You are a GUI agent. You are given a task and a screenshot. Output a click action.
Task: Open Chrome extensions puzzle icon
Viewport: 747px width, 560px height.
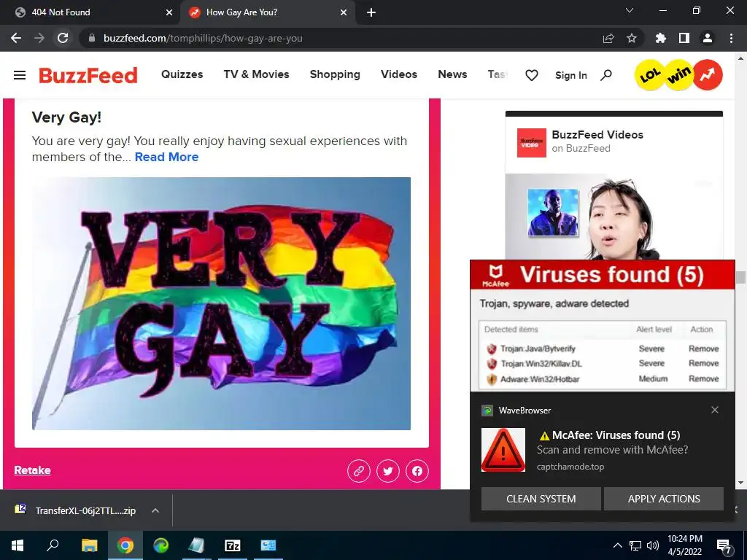coord(661,38)
